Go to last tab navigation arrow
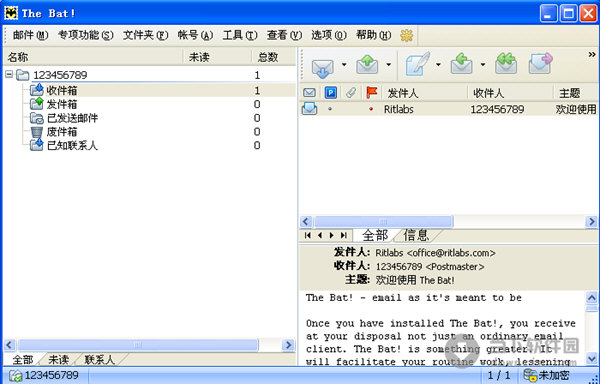The image size is (600, 384). [344, 235]
